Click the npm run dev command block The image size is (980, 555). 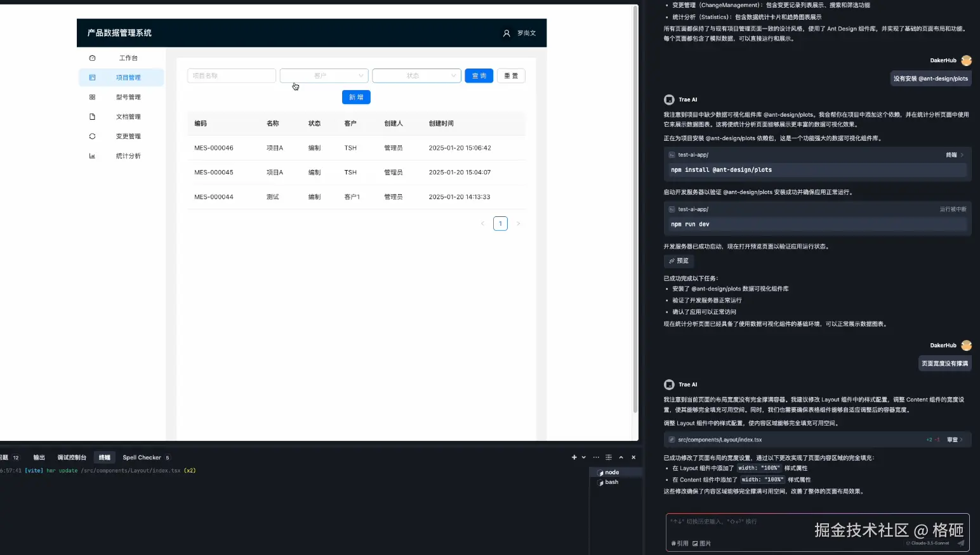818,225
